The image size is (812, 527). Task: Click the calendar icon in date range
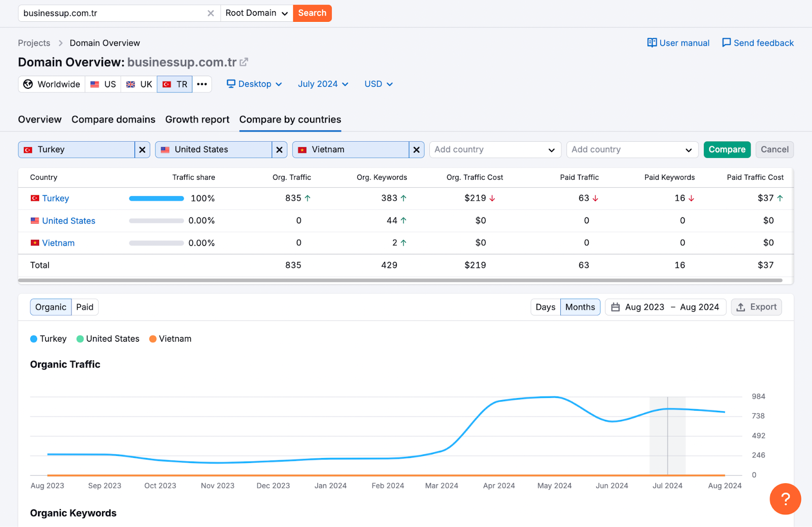[x=616, y=307]
